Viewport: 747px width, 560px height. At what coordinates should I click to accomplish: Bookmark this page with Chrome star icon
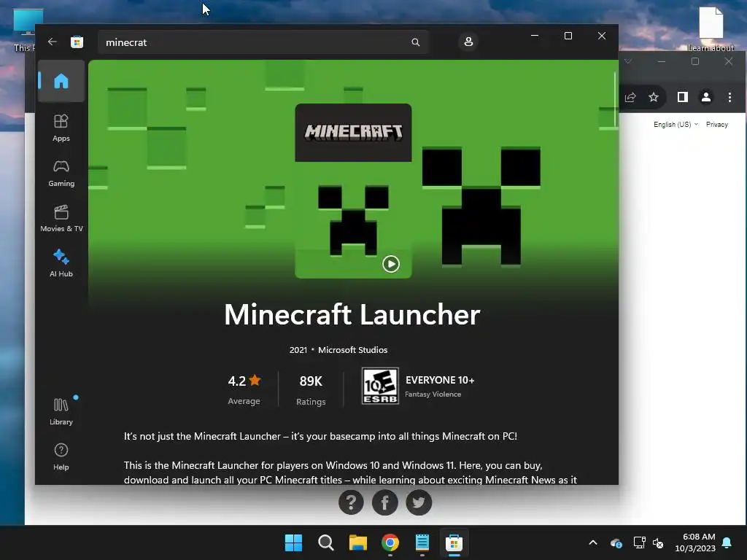coord(654,97)
